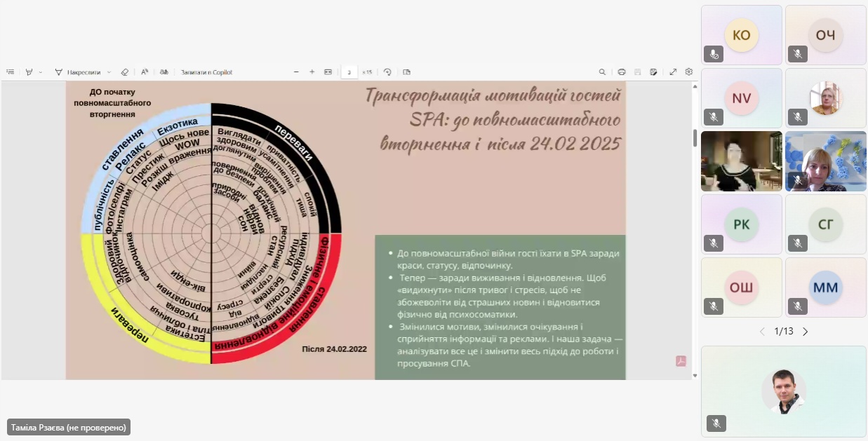Image resolution: width=868 pixels, height=441 pixels.
Task: Print the PDF document
Action: (622, 72)
